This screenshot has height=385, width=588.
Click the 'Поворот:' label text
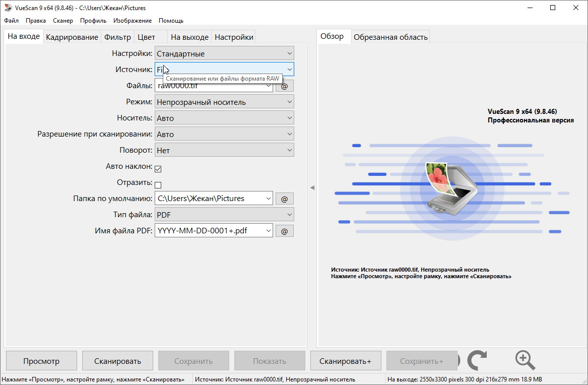point(136,150)
